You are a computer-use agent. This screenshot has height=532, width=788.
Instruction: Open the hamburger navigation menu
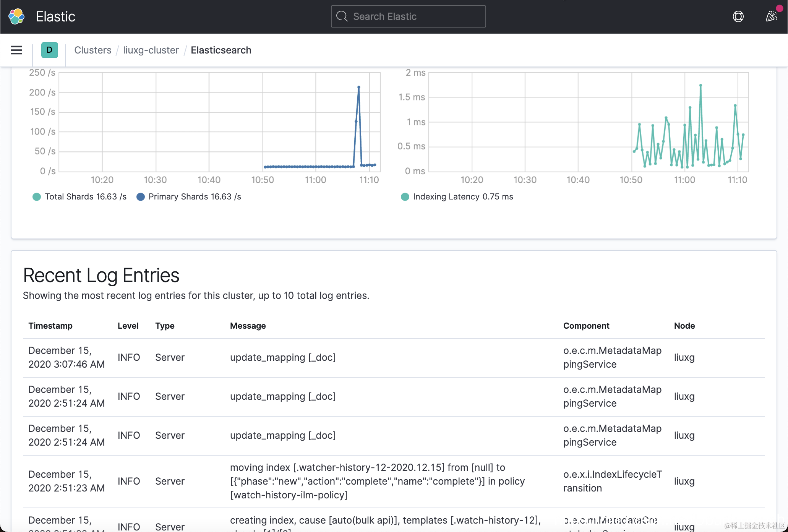coord(16,50)
